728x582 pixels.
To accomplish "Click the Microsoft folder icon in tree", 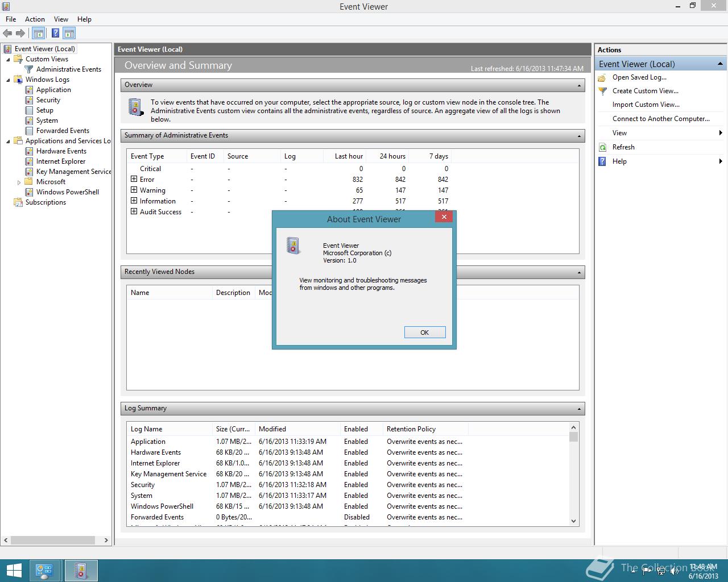I will tap(29, 182).
